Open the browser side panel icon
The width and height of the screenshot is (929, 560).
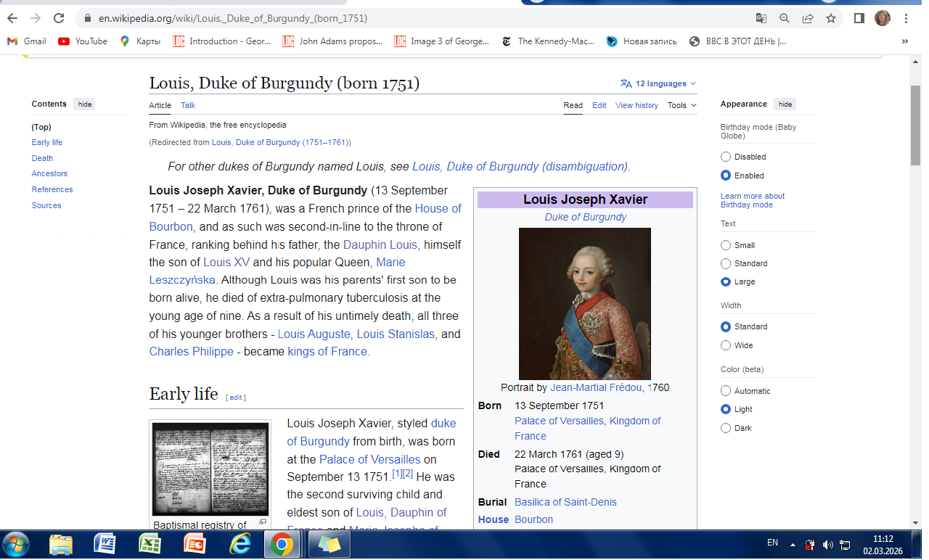point(859,18)
